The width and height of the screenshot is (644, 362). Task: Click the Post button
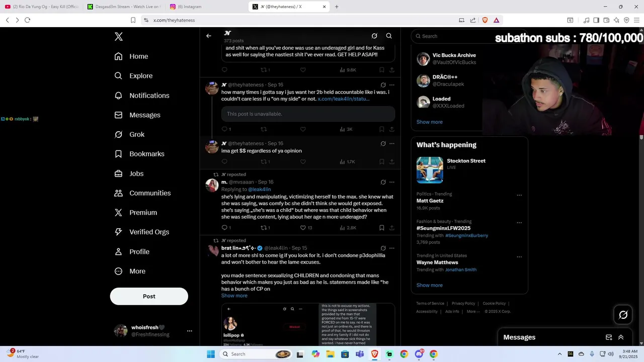[149, 296]
